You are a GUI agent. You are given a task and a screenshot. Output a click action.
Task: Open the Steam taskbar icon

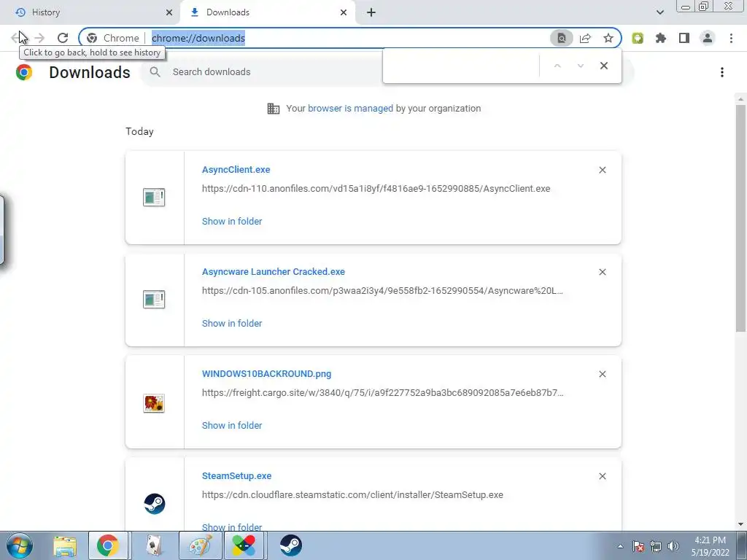click(290, 545)
